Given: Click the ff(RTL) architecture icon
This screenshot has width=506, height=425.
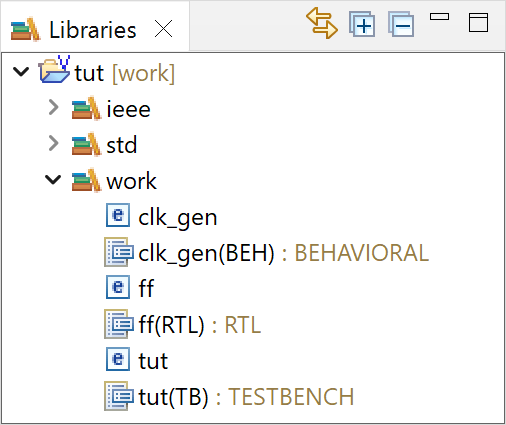Looking at the screenshot, I should pyautogui.click(x=119, y=324).
